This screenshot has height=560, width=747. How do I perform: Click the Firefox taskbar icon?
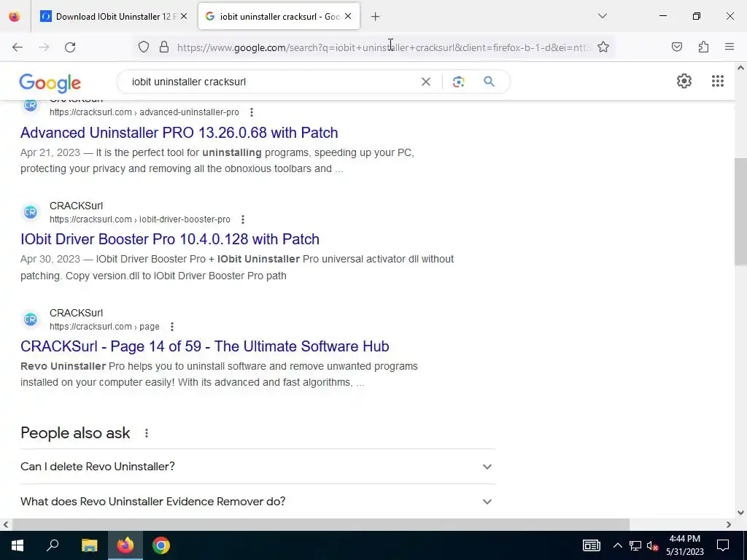pyautogui.click(x=125, y=545)
